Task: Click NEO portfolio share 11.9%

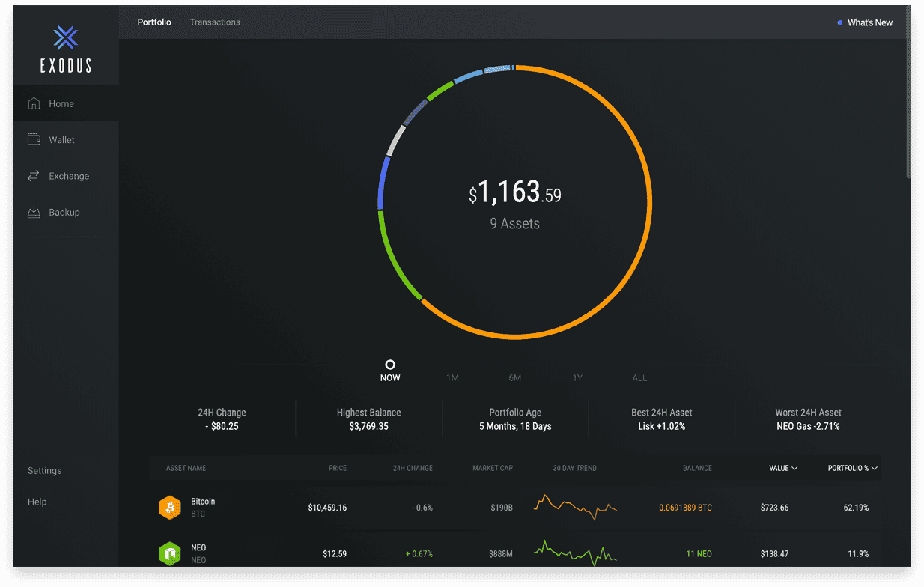Action: point(859,554)
